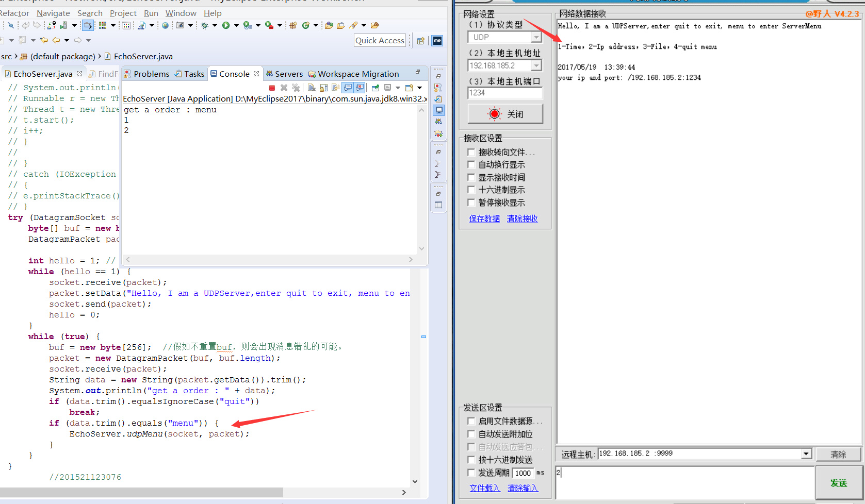The height and width of the screenshot is (504, 865).
Task: Enable 暂停接收显示 checkbox
Action: click(x=471, y=203)
